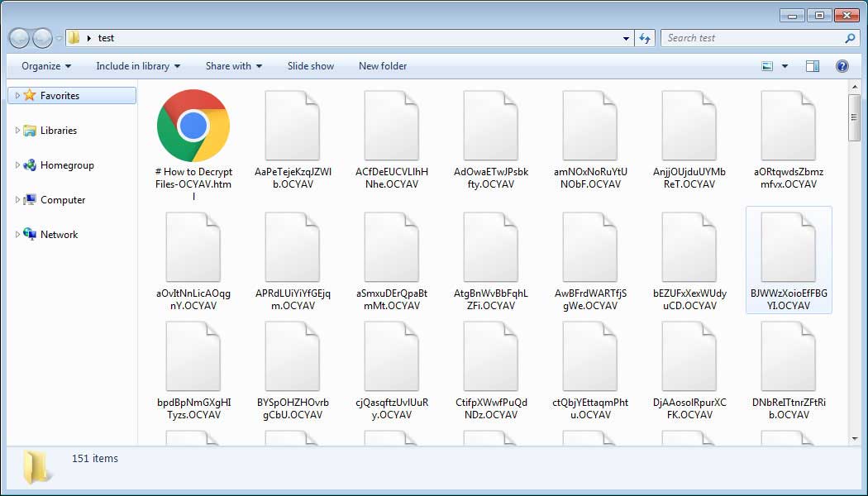
Task: Open the recent pages dropdown arrow
Action: click(x=59, y=39)
